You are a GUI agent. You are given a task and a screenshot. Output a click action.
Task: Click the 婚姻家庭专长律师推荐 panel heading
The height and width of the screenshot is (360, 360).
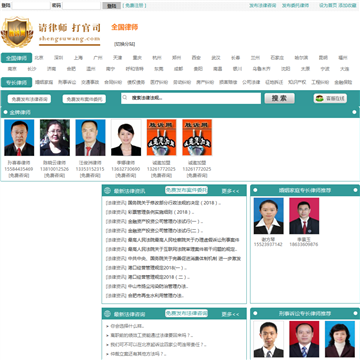click(305, 190)
